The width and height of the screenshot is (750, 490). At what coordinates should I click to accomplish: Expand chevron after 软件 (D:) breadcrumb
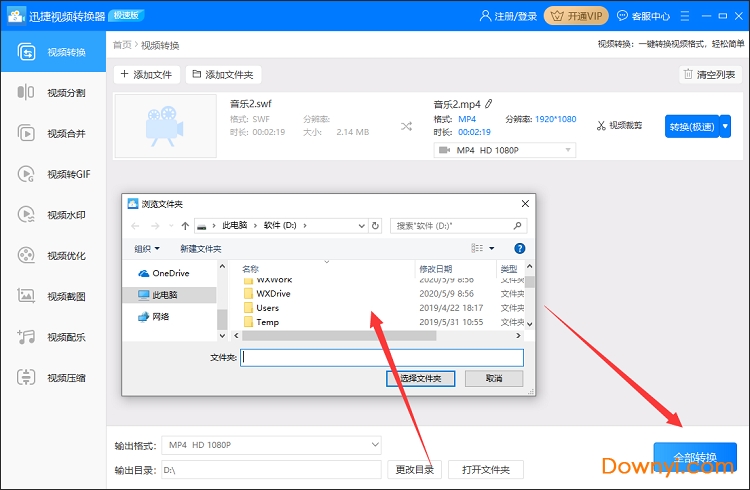[305, 225]
